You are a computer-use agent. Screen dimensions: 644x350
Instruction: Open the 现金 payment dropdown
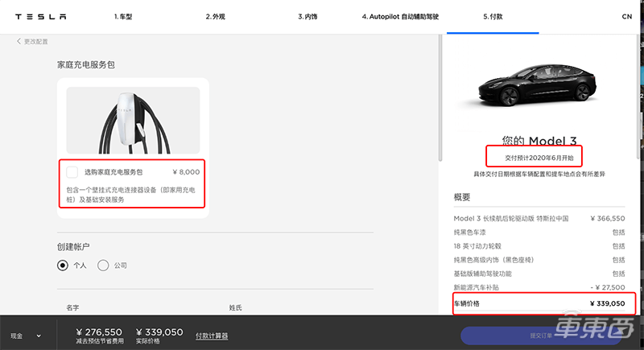tap(26, 336)
